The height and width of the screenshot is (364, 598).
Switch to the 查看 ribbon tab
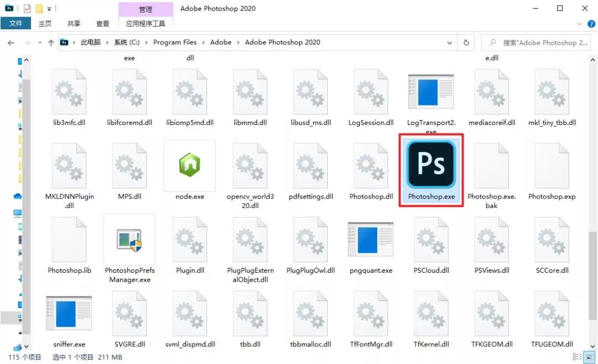click(102, 23)
